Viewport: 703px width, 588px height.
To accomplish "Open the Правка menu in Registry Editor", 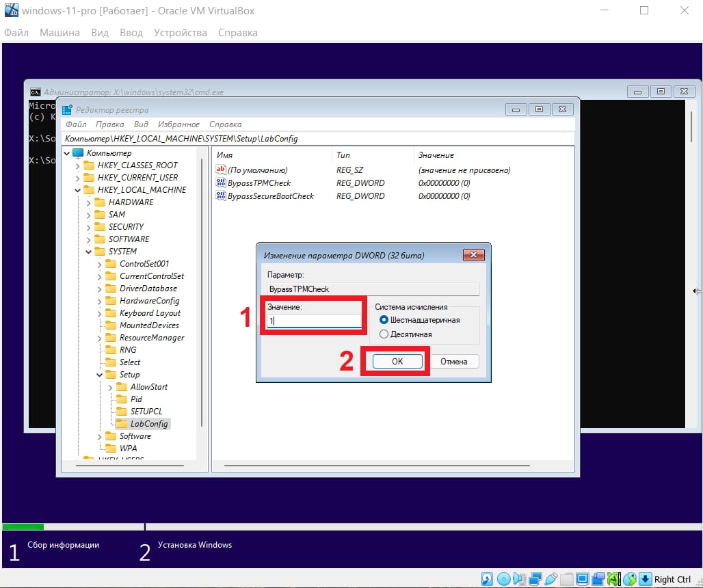I will tap(109, 124).
